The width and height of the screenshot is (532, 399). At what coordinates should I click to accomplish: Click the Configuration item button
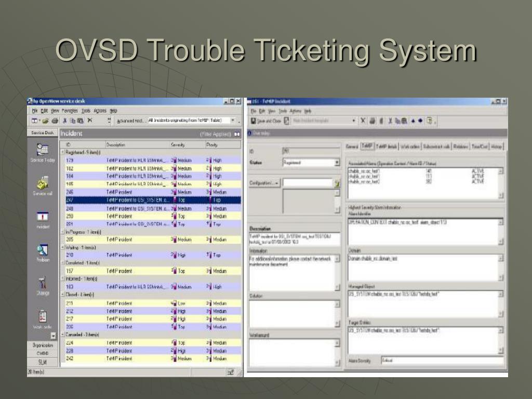pyautogui.click(x=264, y=183)
